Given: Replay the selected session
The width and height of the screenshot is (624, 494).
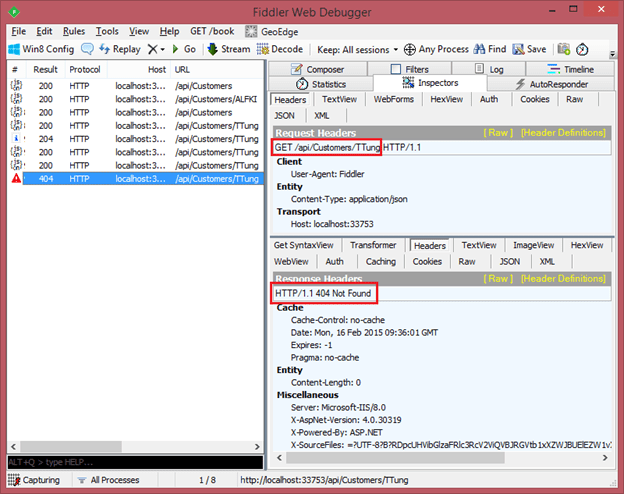Looking at the screenshot, I should [120, 49].
